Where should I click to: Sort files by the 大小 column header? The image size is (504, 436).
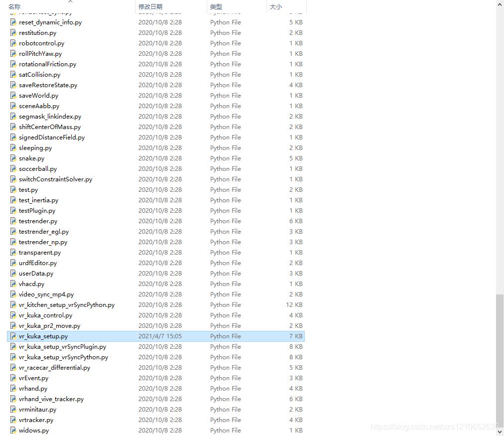tap(276, 6)
